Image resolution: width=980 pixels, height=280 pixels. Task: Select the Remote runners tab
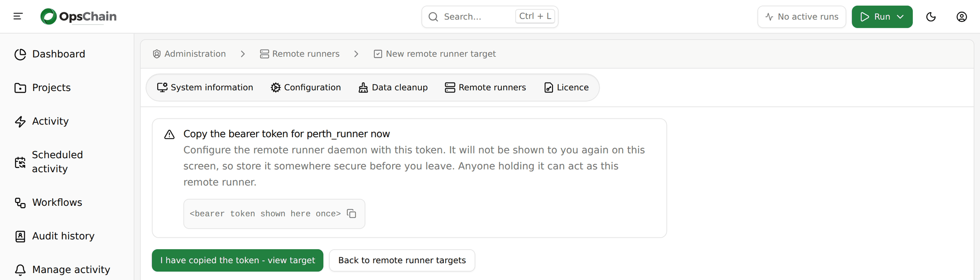click(x=485, y=88)
